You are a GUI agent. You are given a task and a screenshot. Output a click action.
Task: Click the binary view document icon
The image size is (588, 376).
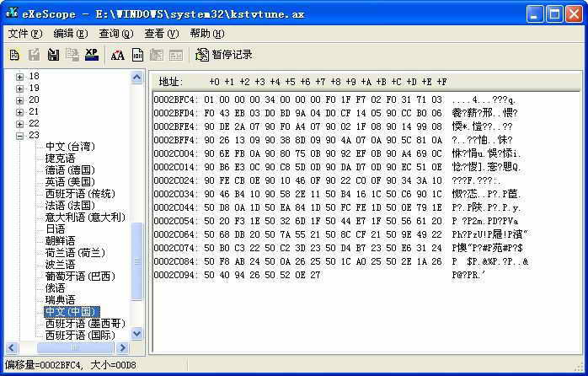136,55
